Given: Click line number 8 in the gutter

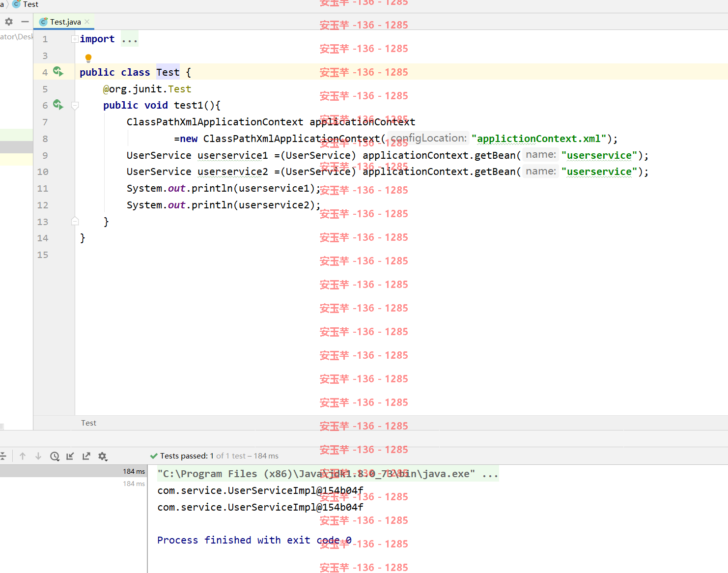Looking at the screenshot, I should (45, 139).
